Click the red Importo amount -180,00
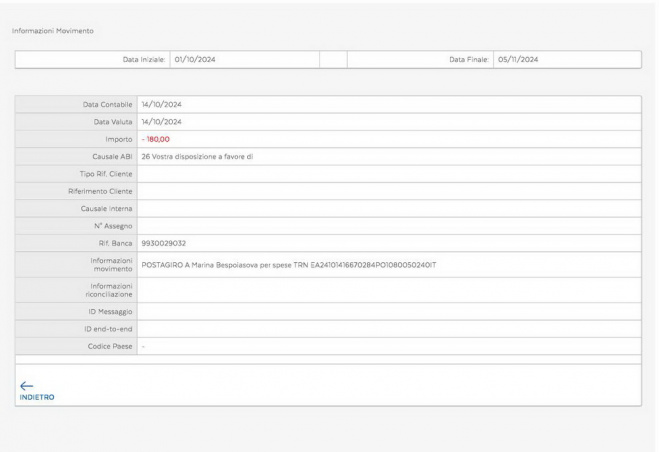 (156, 138)
